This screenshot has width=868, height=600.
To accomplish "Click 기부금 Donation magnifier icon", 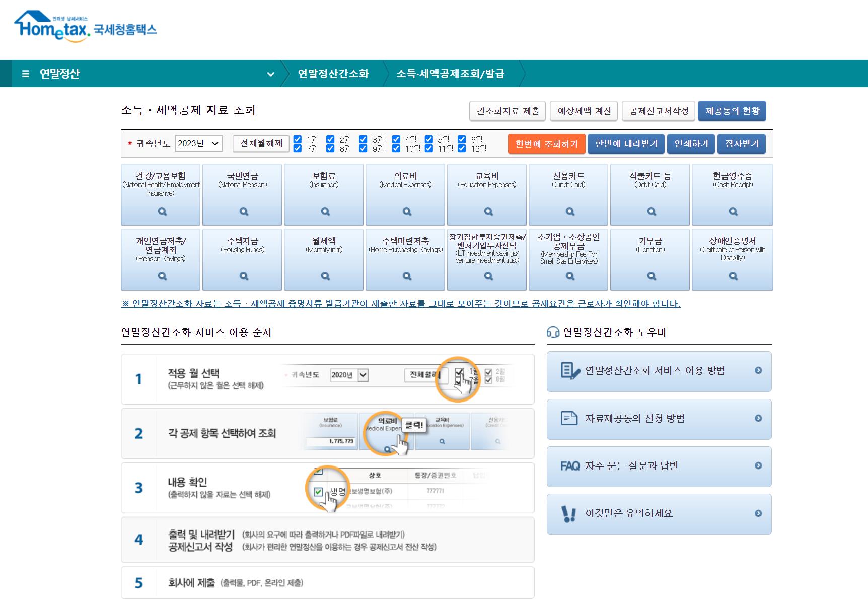I will pyautogui.click(x=652, y=276).
